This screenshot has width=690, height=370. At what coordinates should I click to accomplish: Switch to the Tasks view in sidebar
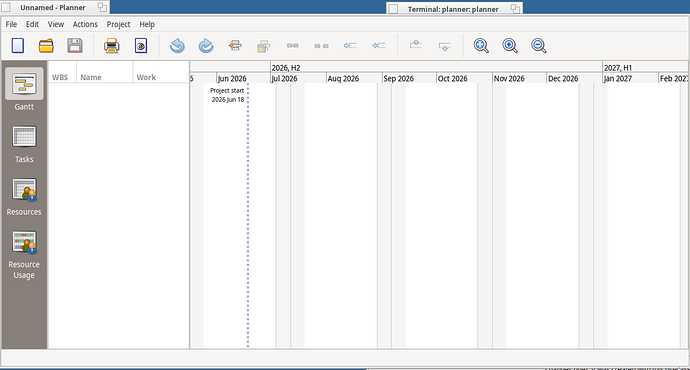24,144
